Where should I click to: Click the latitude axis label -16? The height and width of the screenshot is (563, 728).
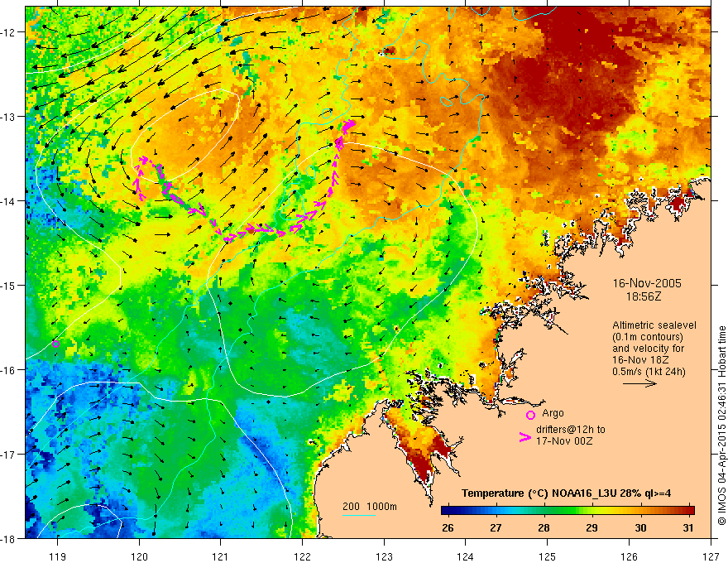click(x=8, y=370)
